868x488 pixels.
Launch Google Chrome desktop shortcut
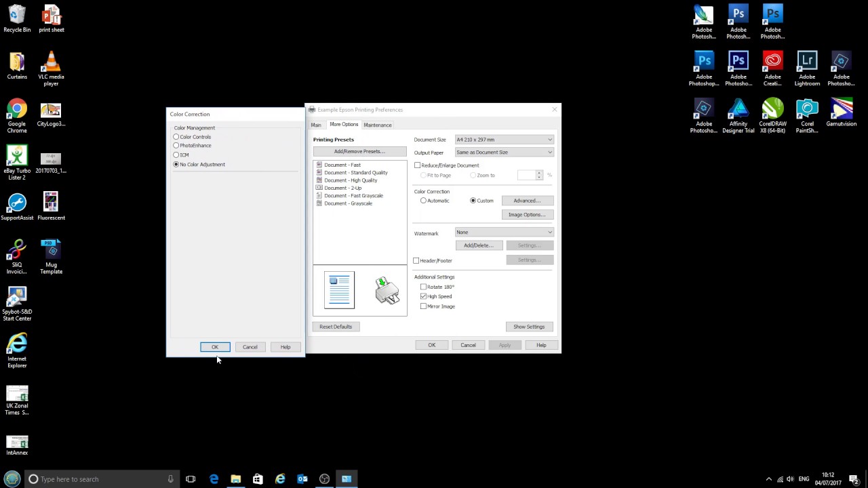point(17,116)
